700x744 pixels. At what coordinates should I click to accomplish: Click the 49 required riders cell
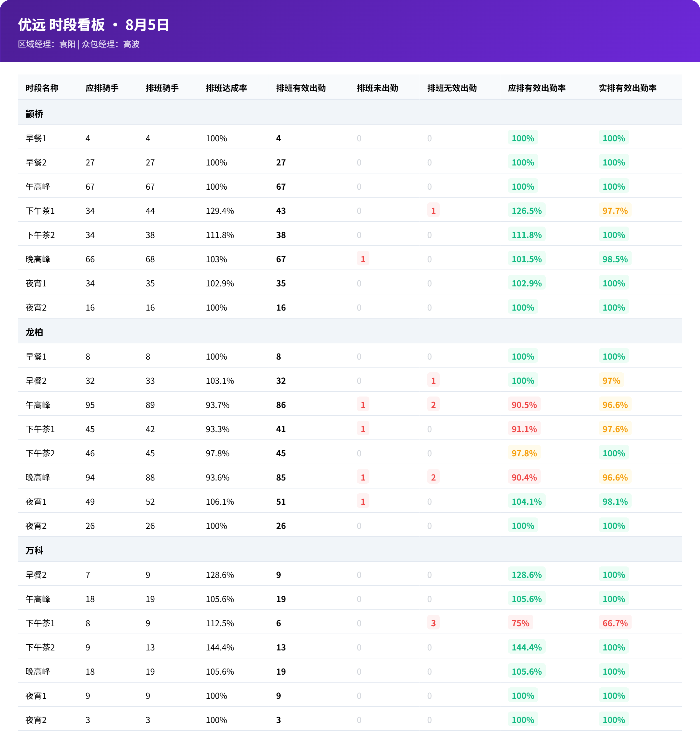click(x=90, y=502)
